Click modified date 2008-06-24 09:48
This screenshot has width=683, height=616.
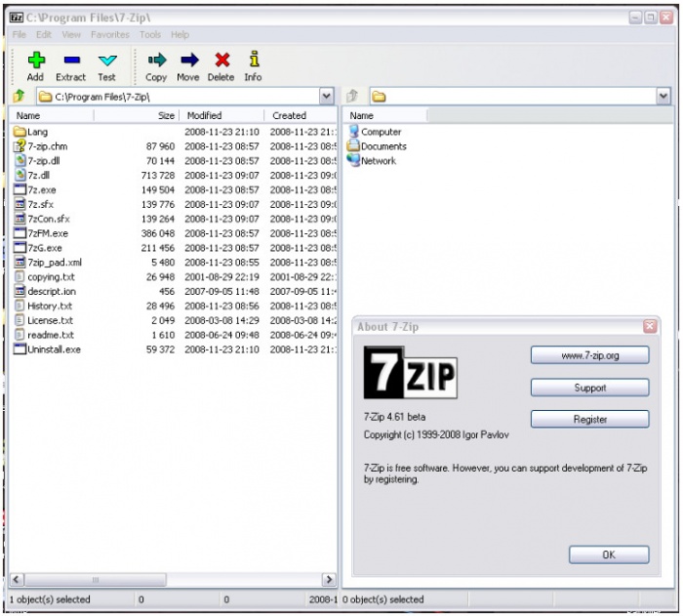click(221, 335)
